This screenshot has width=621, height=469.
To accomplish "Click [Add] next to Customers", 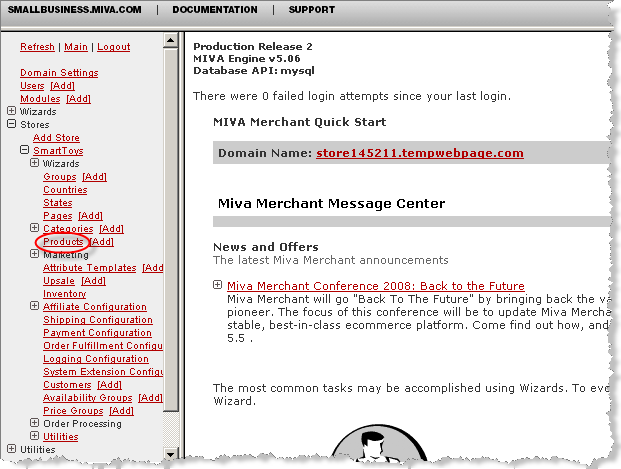I will (110, 385).
